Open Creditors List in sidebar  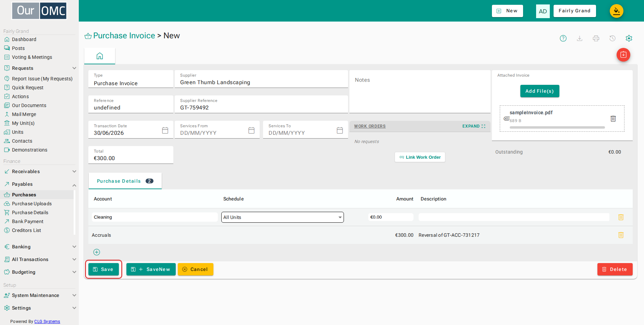point(26,230)
